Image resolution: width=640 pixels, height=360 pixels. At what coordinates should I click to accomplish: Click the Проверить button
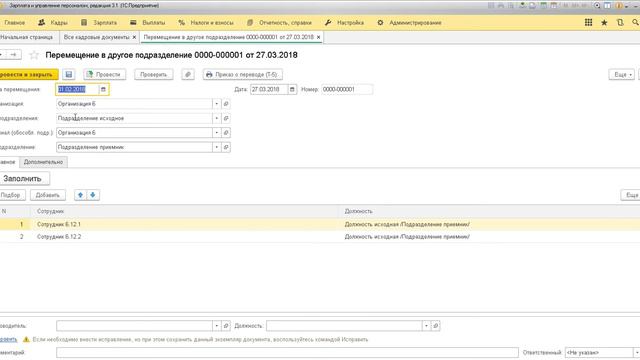point(153,75)
